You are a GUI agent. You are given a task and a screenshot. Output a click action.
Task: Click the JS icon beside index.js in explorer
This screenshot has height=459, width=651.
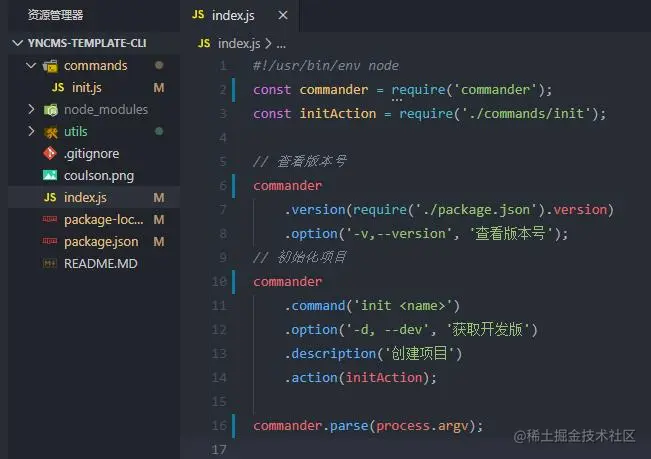(50, 198)
